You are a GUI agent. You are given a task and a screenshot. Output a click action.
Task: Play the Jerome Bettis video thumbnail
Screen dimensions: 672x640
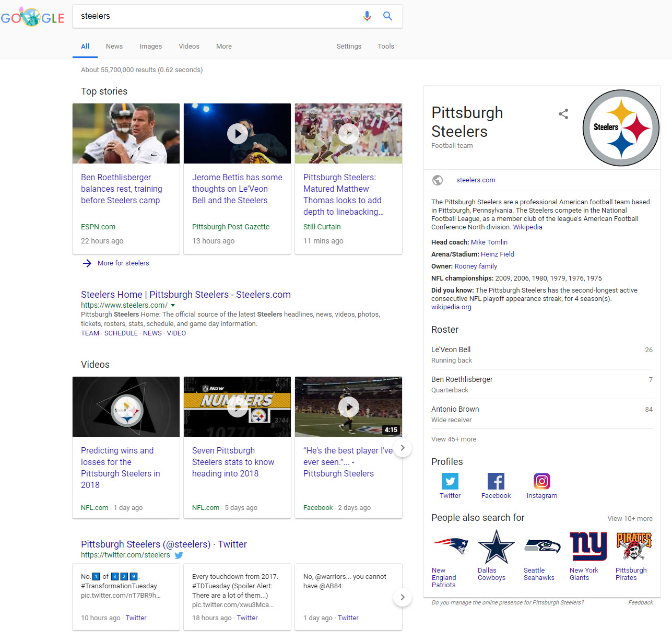[x=237, y=134]
